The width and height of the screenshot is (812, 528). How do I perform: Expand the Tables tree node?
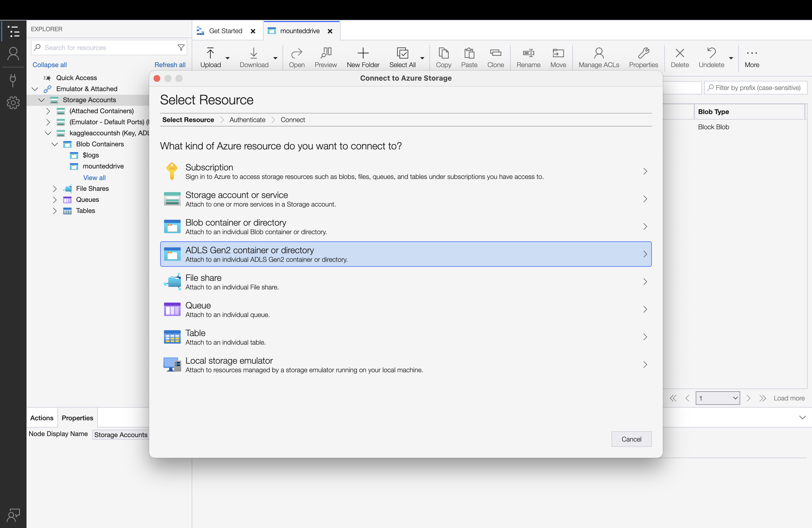55,211
